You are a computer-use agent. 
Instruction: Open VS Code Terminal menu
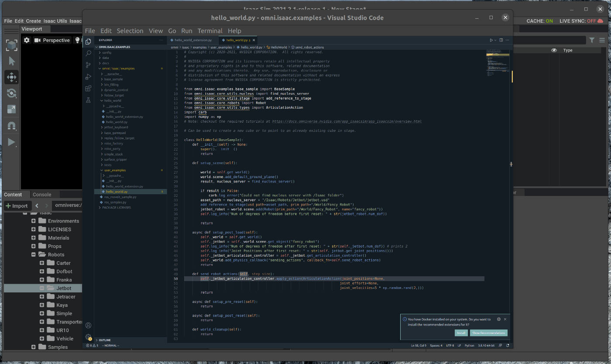click(x=210, y=31)
